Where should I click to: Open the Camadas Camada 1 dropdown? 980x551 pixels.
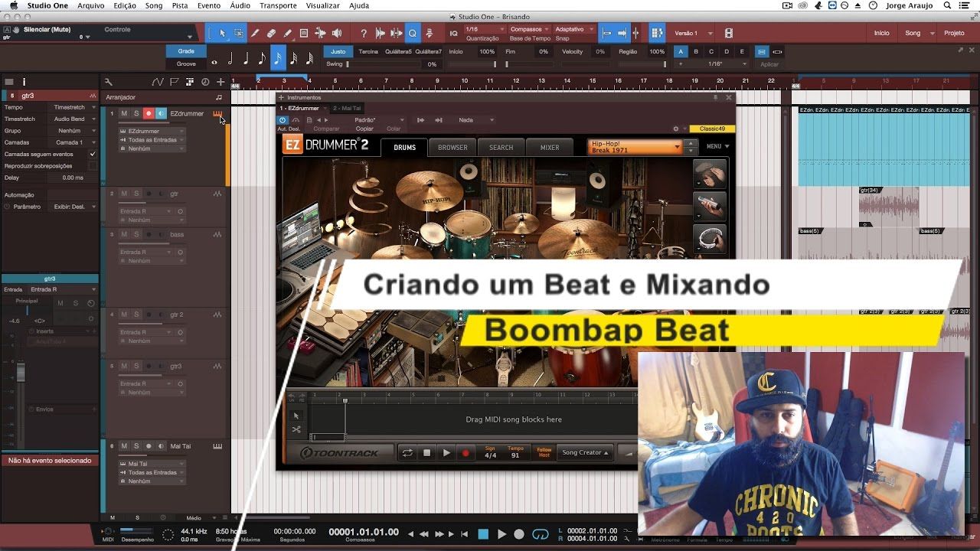[x=73, y=142]
